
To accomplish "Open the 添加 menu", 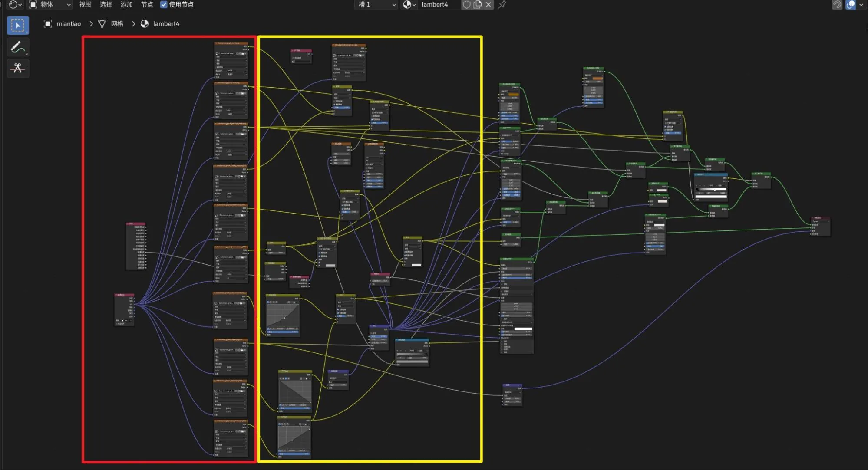I will pos(126,5).
